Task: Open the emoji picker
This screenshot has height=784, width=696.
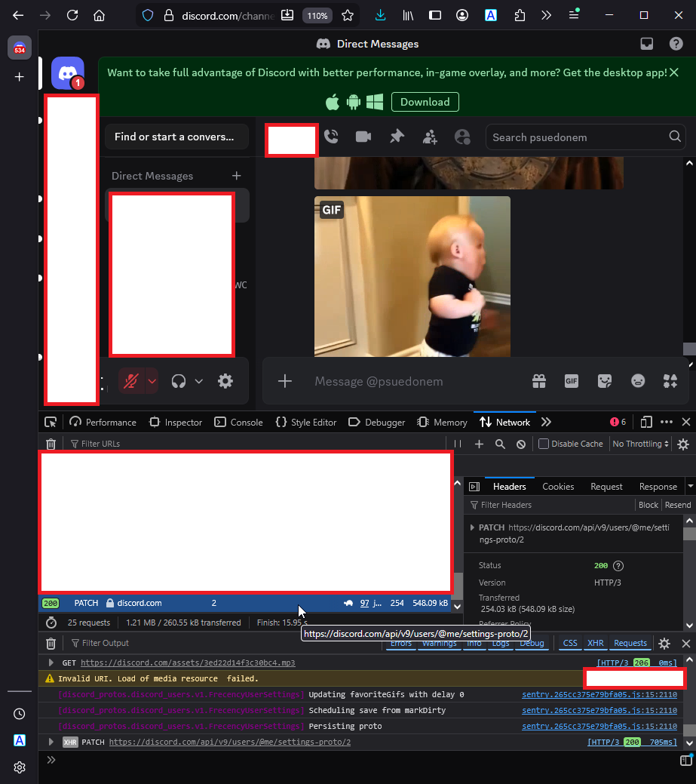Action: 638,381
